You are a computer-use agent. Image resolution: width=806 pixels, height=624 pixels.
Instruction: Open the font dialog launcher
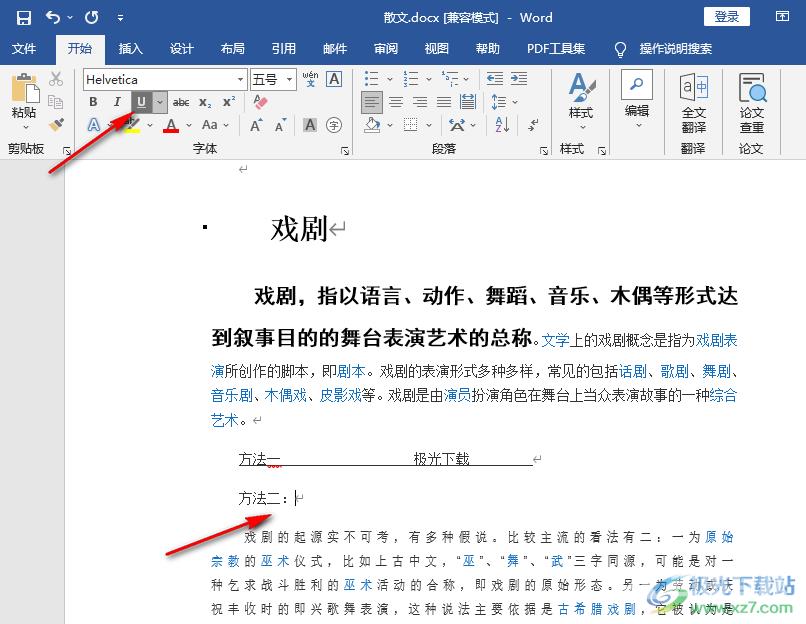pyautogui.click(x=345, y=151)
